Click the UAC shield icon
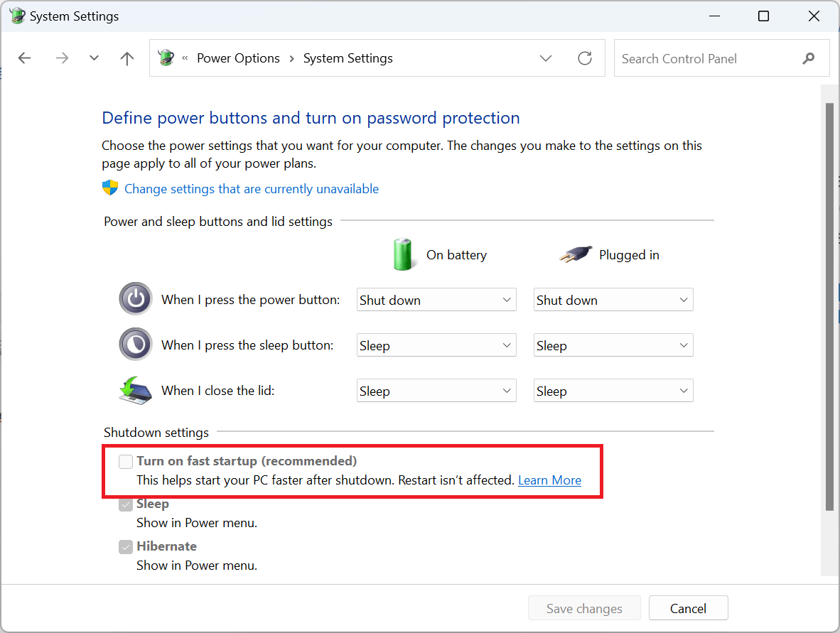Image resolution: width=840 pixels, height=633 pixels. [x=110, y=188]
